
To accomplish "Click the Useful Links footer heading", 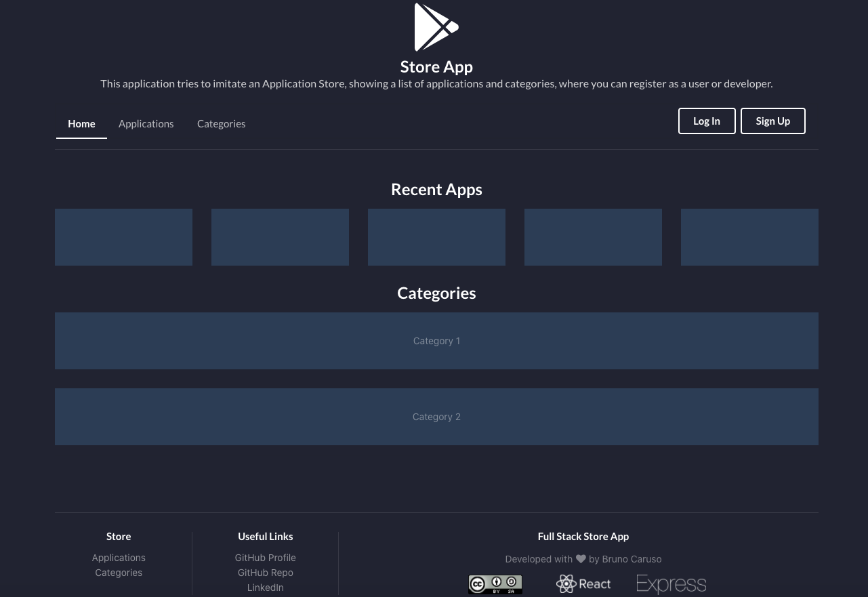I will 265,536.
